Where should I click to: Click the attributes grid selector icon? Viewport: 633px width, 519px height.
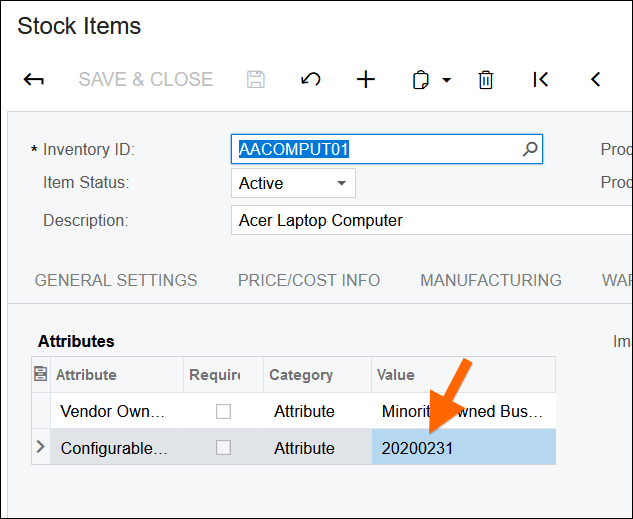(41, 375)
